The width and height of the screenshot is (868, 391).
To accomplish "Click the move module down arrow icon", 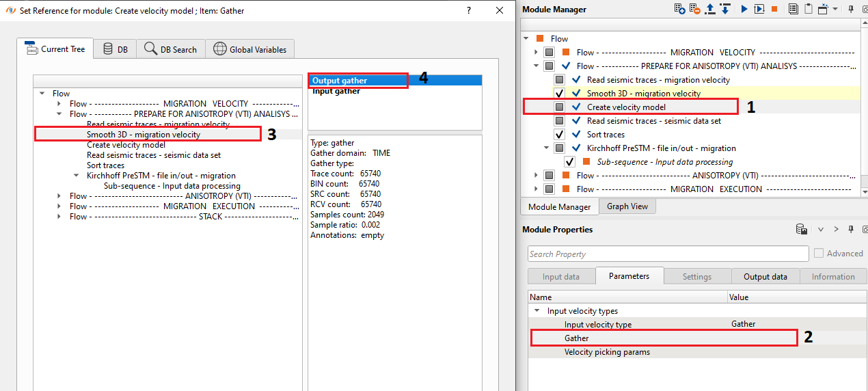I will [x=725, y=9].
